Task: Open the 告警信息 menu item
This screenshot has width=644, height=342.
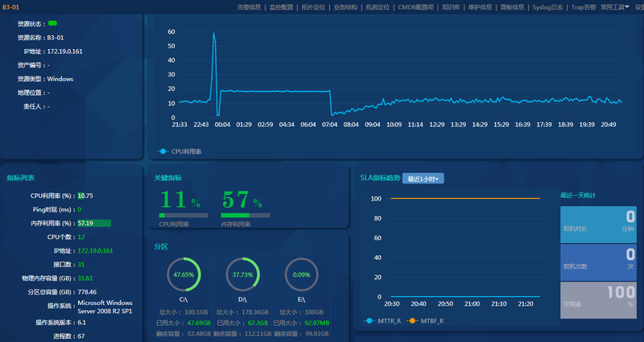Action: pos(249,7)
